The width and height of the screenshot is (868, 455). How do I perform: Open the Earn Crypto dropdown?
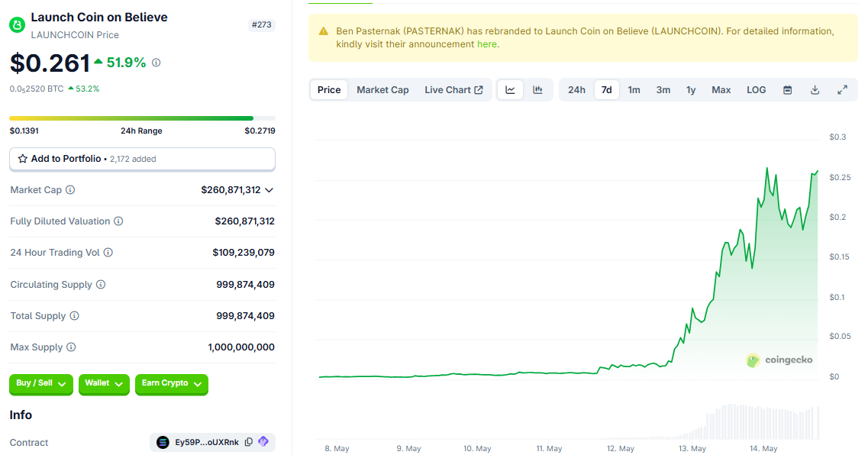coord(172,383)
